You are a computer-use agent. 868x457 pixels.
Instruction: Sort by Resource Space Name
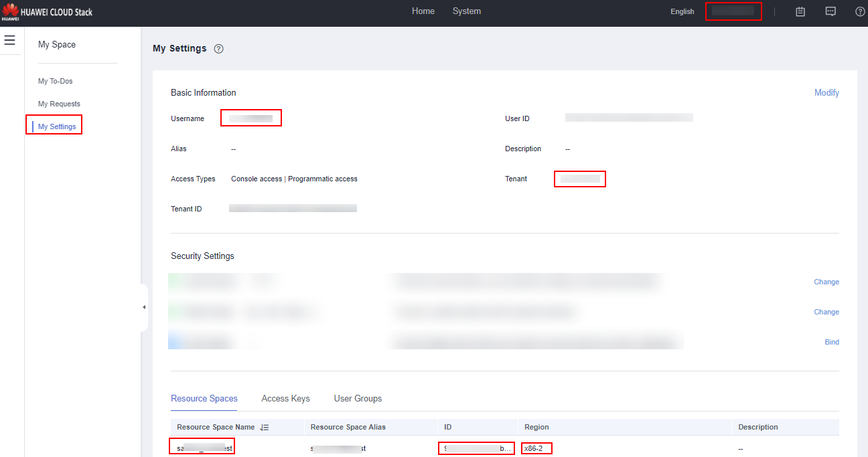click(264, 428)
